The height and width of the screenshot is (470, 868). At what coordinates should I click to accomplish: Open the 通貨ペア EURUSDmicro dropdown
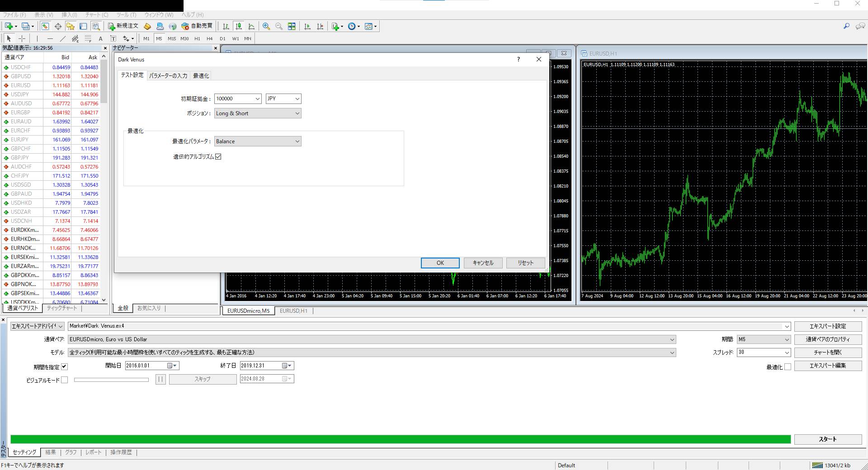372,339
